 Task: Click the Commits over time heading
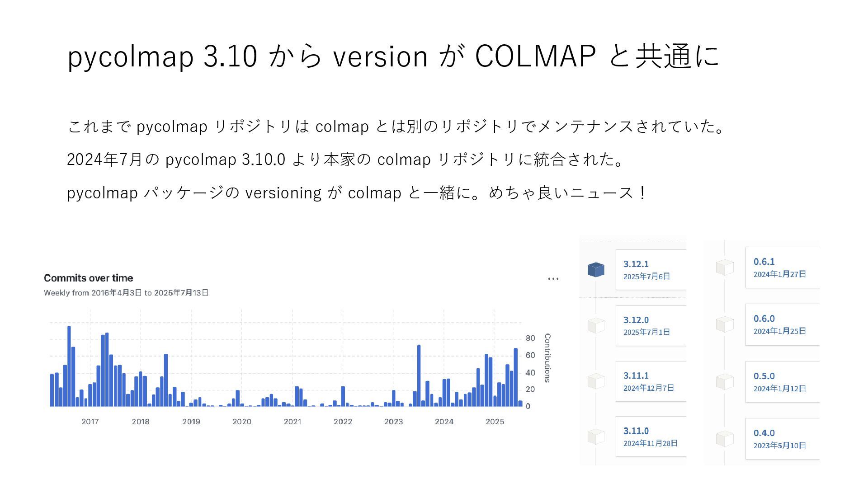88,278
